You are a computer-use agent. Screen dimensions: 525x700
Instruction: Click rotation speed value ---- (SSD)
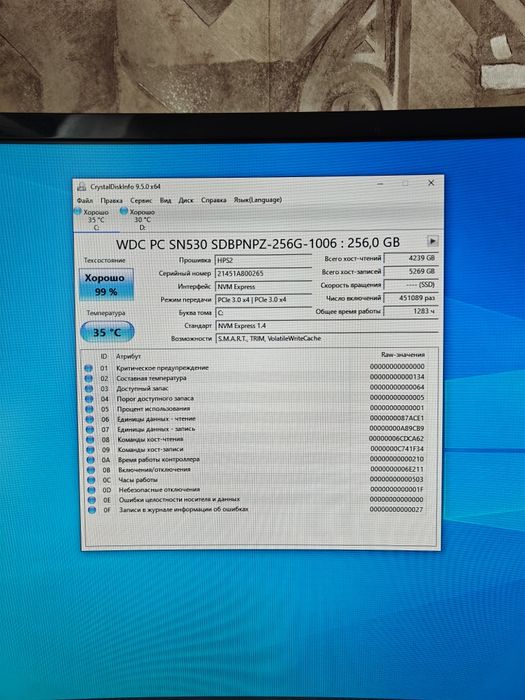[411, 284]
